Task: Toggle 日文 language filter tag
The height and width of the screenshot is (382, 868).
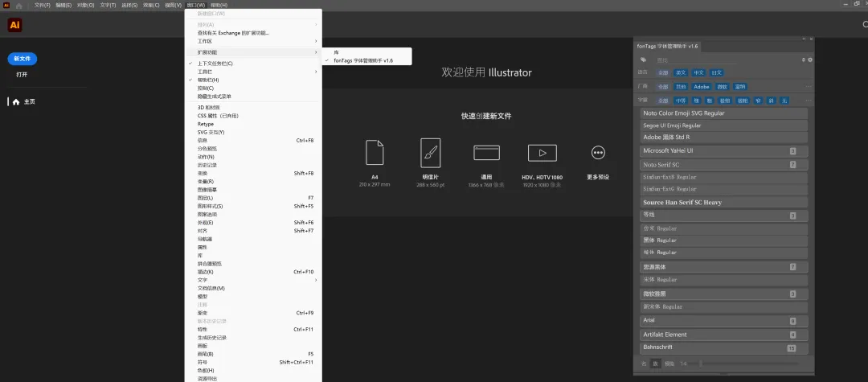Action: point(716,72)
